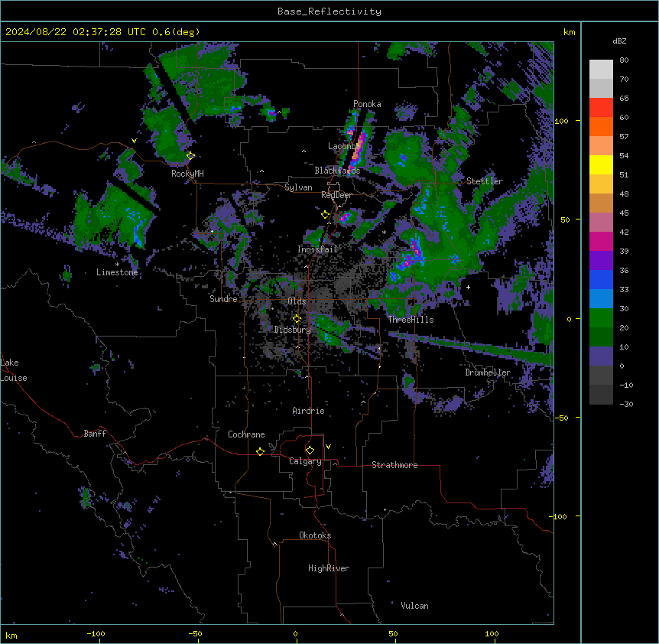This screenshot has height=644, width=659.
Task: Click the 100 tick on right axis
Action: 561,121
